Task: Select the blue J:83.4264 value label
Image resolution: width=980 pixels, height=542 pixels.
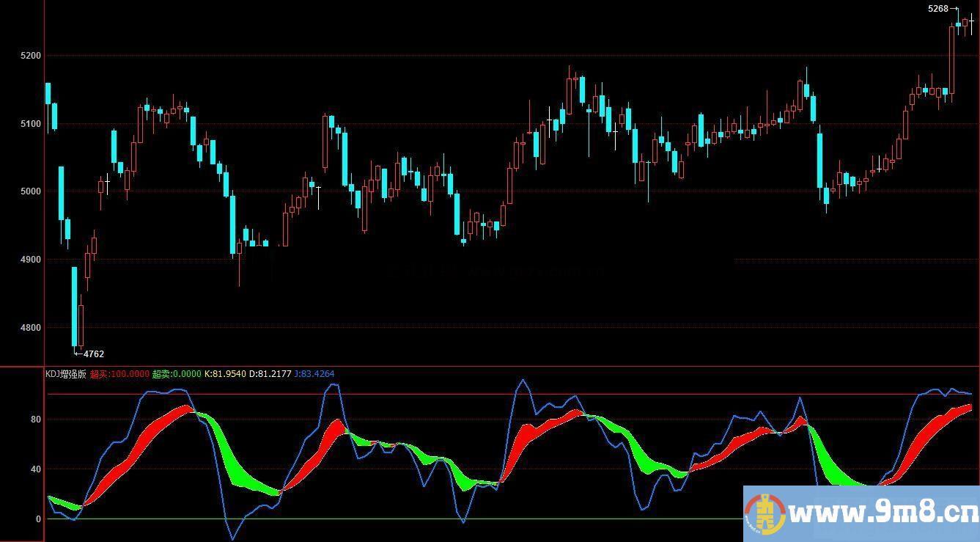Action: point(314,374)
